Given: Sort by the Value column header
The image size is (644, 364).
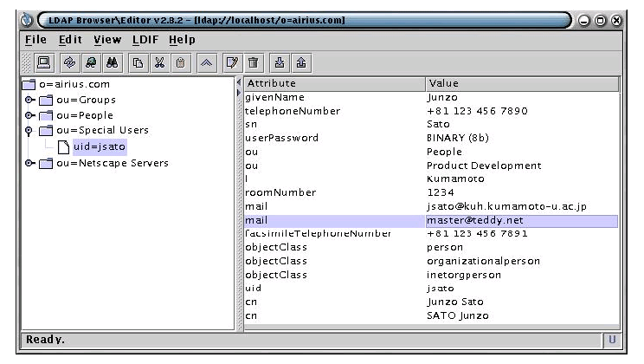Looking at the screenshot, I should (522, 83).
